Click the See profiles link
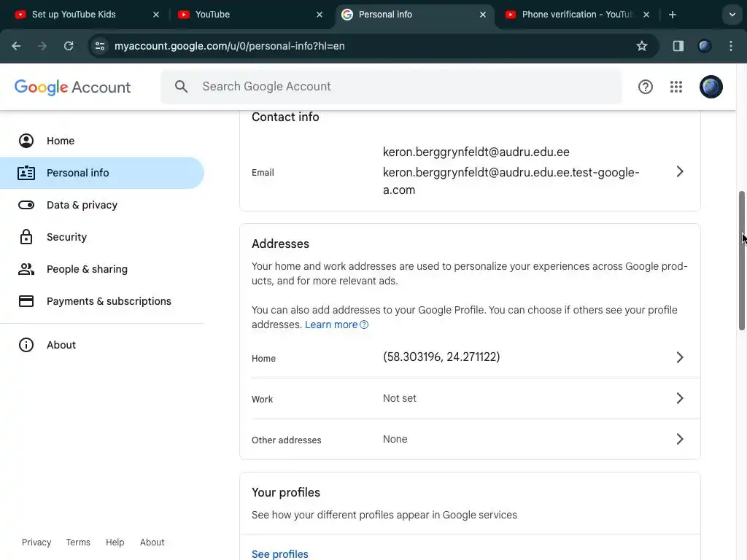 click(x=280, y=554)
